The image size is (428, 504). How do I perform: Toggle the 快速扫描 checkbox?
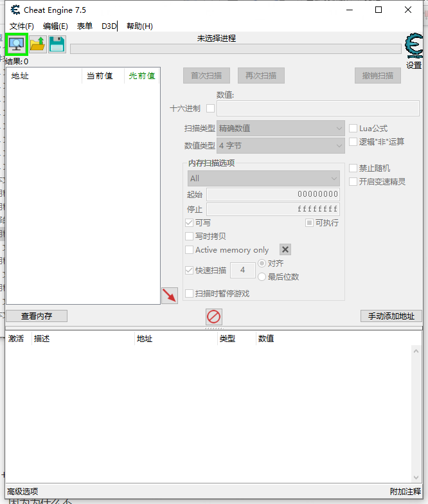189,270
